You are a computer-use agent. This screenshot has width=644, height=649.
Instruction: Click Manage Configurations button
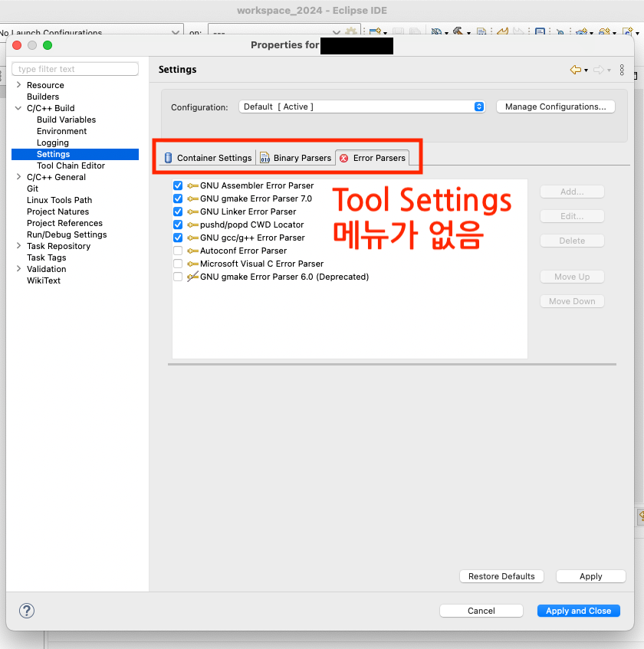click(555, 107)
